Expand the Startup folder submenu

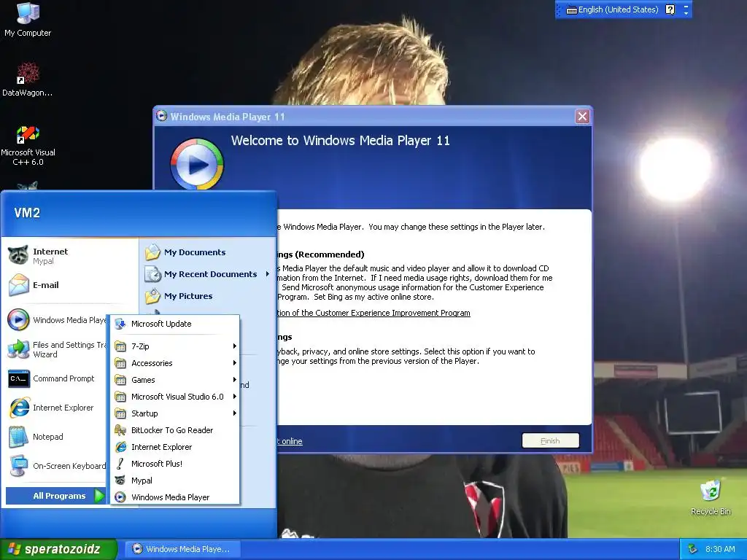(175, 413)
